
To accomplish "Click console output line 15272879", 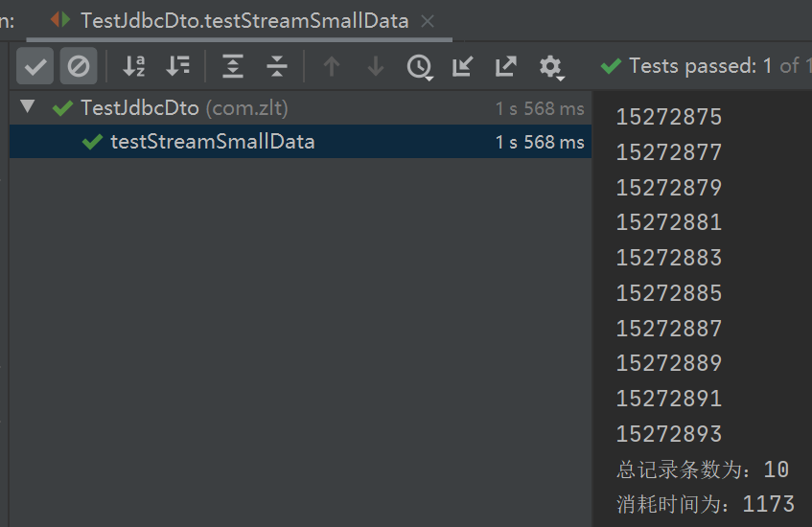I will (668, 187).
